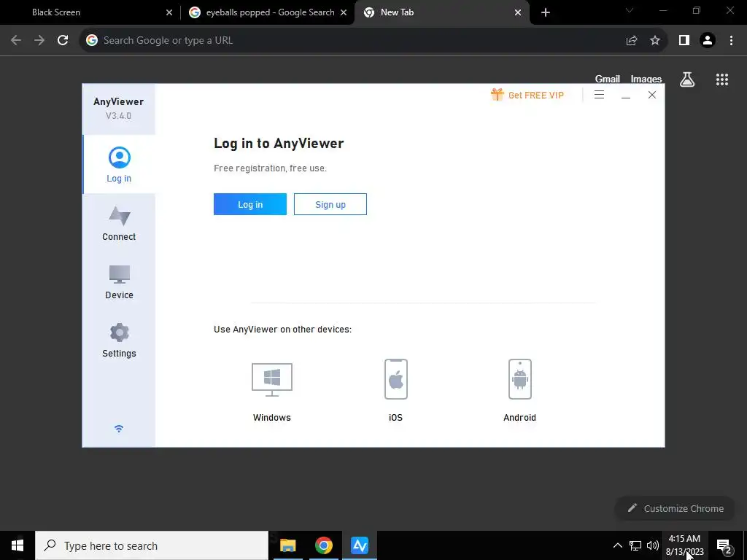
Task: Open Chrome three-dot menu
Action: (x=731, y=41)
